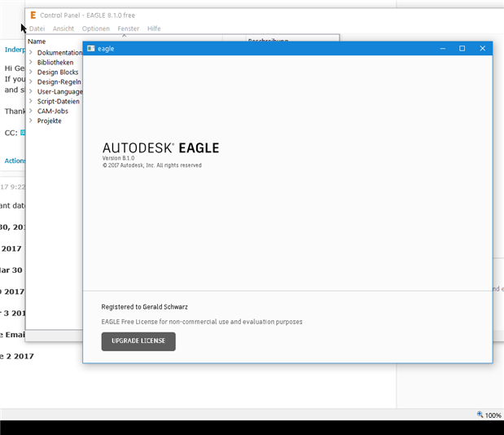This screenshot has height=435, width=504.
Task: Click the Name column header
Action: pos(37,41)
